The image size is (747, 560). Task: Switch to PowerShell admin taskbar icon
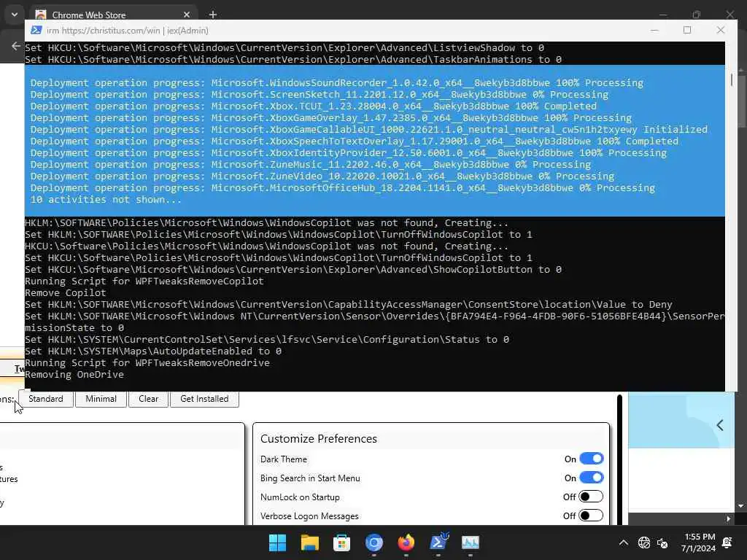coord(438,542)
